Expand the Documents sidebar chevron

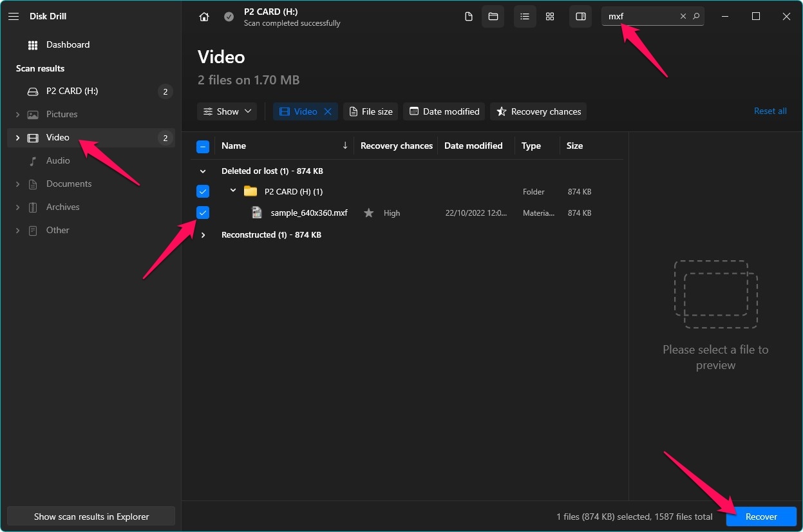[17, 184]
